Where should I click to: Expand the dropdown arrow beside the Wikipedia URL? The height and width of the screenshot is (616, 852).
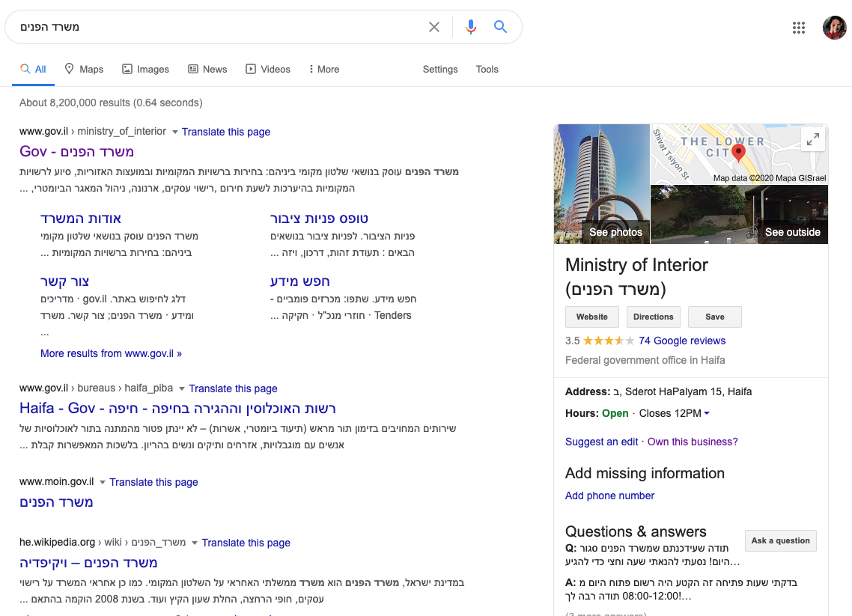pos(195,543)
